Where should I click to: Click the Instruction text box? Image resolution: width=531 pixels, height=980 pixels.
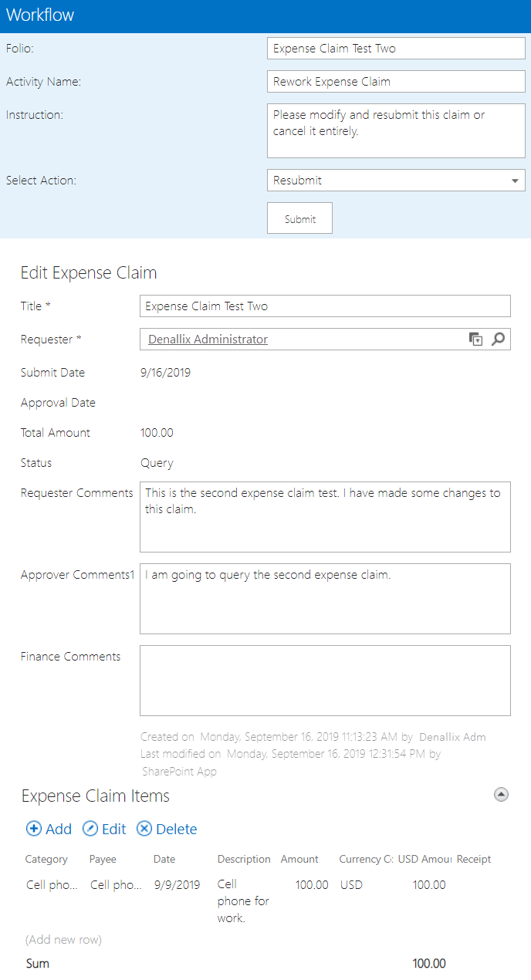[x=396, y=130]
